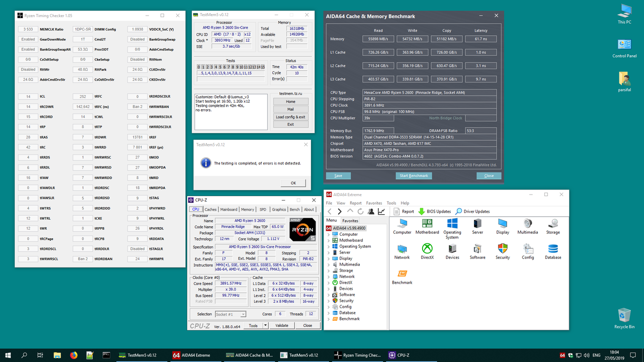The width and height of the screenshot is (644, 362).
Task: Click the Memory Read 55898 MB/s value box
Action: click(378, 39)
